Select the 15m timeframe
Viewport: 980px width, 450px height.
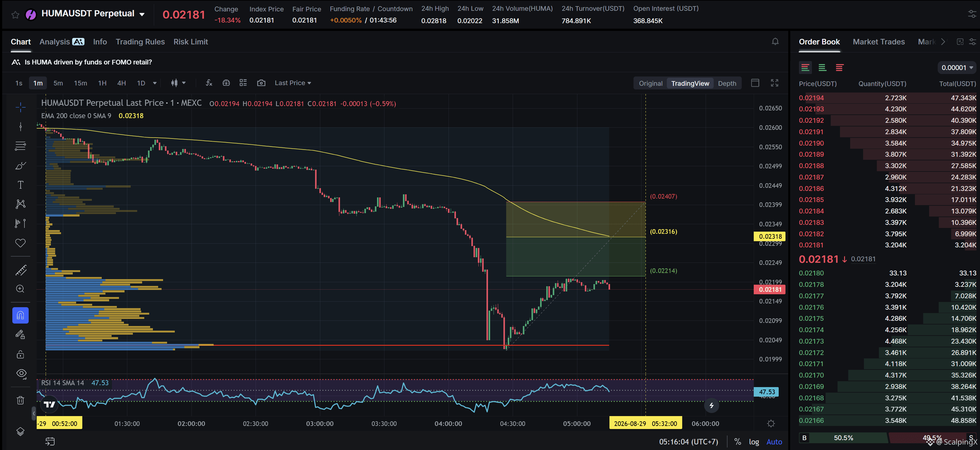pyautogui.click(x=80, y=83)
